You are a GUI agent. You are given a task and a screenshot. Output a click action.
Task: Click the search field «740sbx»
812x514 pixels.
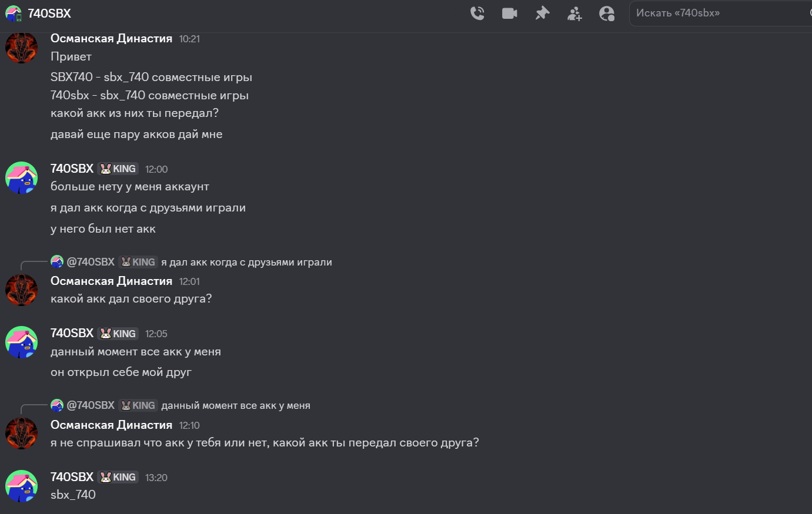click(x=717, y=13)
